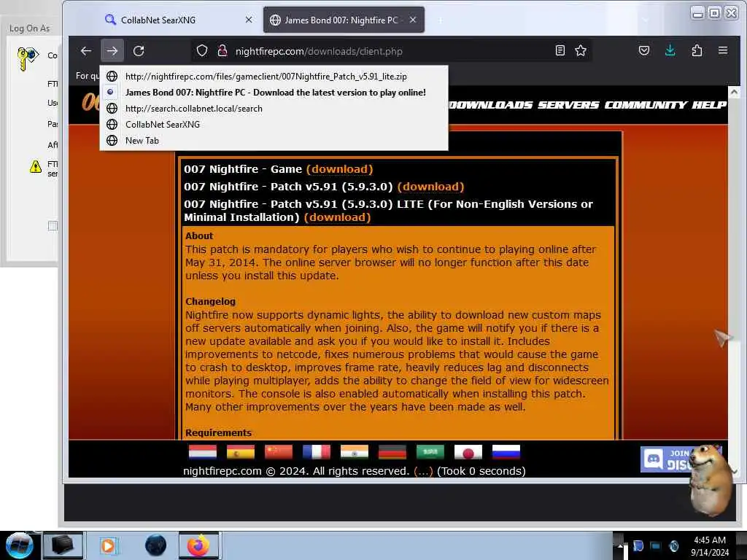Download the 007 Nightfire Game link

click(x=340, y=169)
